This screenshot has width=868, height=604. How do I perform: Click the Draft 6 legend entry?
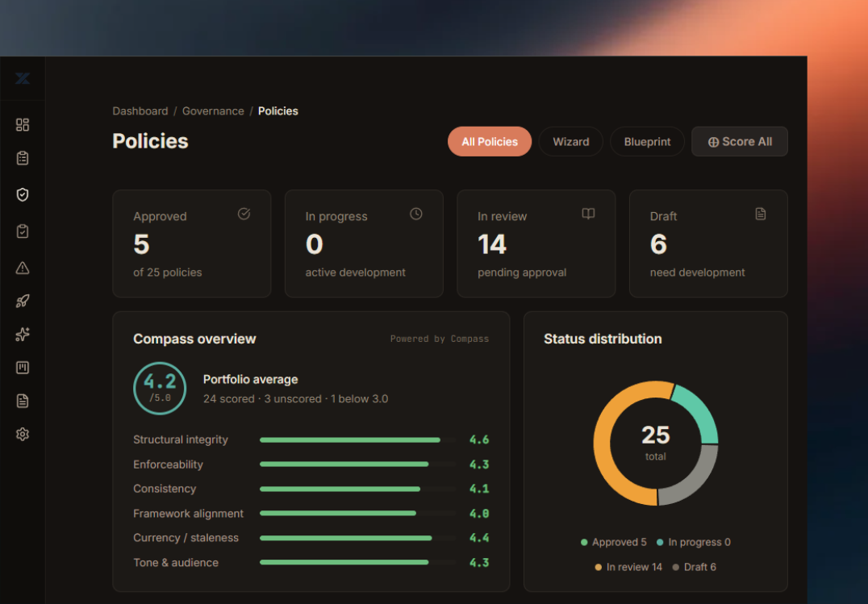pos(695,567)
